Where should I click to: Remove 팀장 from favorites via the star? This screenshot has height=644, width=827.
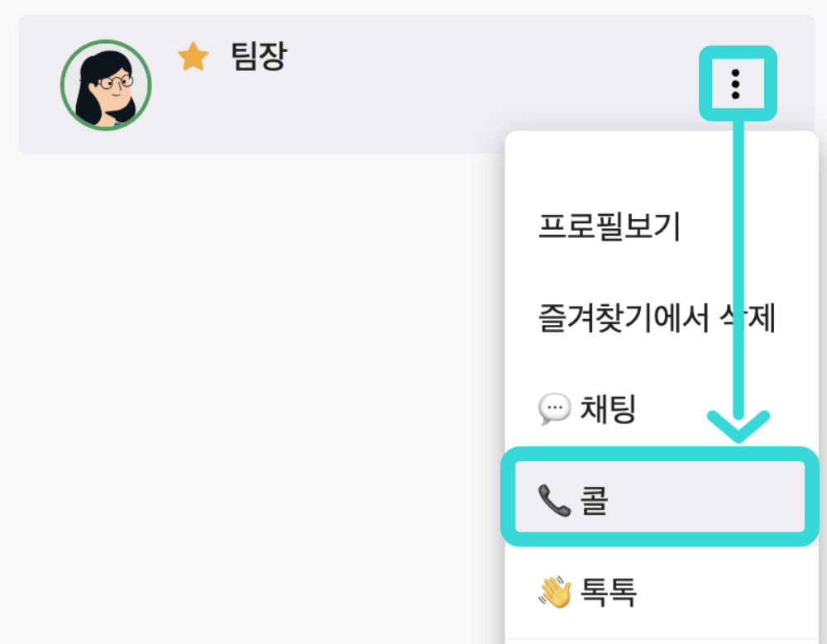pos(193,57)
